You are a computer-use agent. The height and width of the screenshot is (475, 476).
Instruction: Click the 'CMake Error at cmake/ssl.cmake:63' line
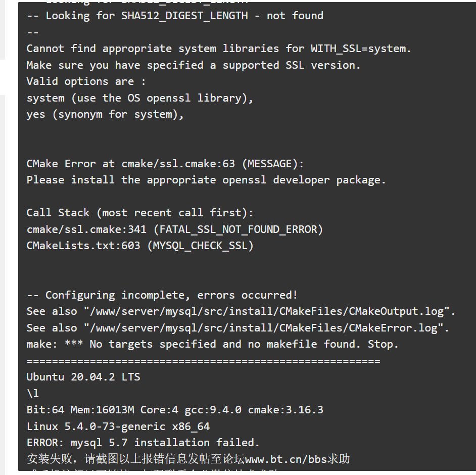click(x=165, y=164)
